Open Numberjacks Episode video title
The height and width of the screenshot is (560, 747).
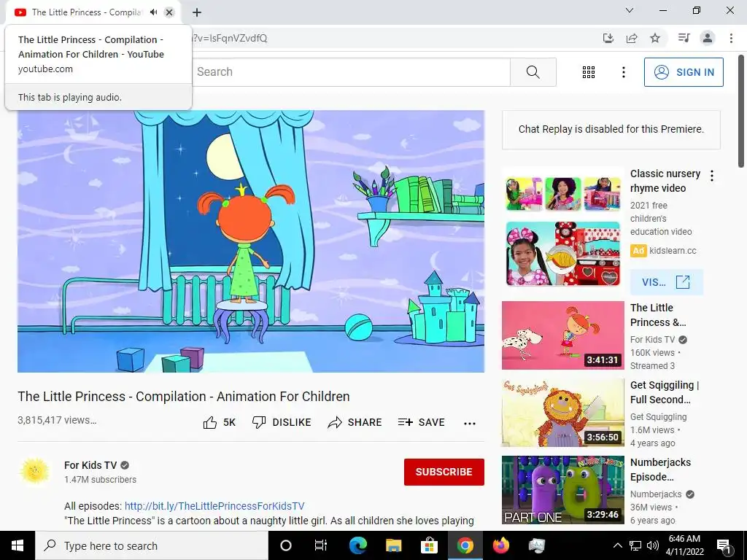pos(660,470)
